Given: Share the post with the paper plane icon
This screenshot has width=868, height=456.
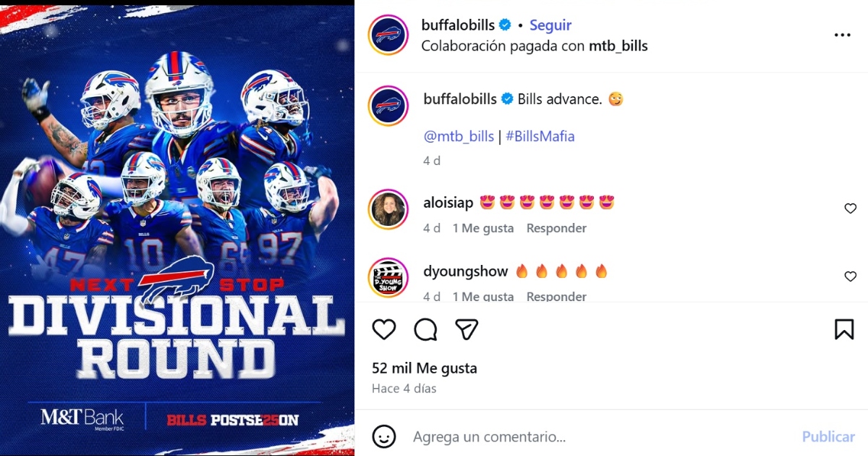Looking at the screenshot, I should coord(467,329).
